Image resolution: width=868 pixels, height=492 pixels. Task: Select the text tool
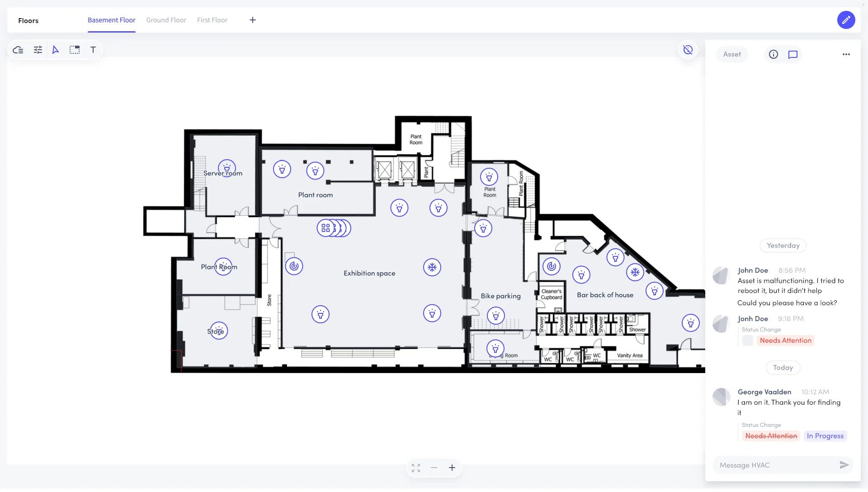click(x=93, y=50)
